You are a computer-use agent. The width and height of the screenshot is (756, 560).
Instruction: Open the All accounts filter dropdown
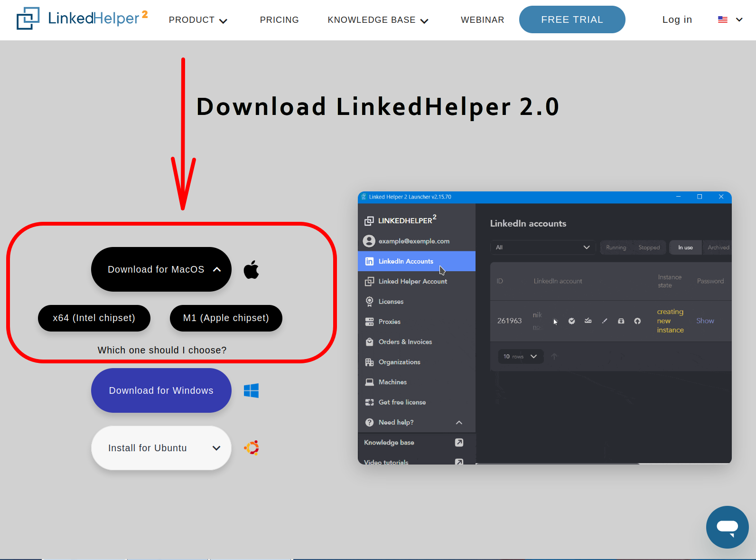click(x=543, y=247)
